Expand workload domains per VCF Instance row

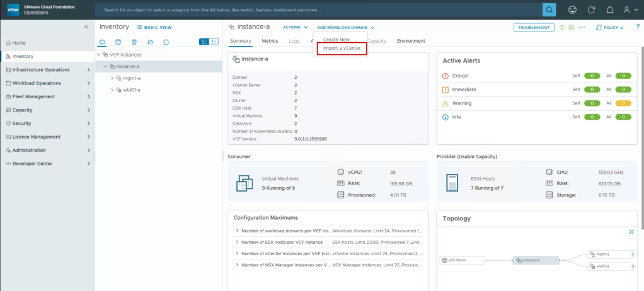pyautogui.click(x=237, y=231)
